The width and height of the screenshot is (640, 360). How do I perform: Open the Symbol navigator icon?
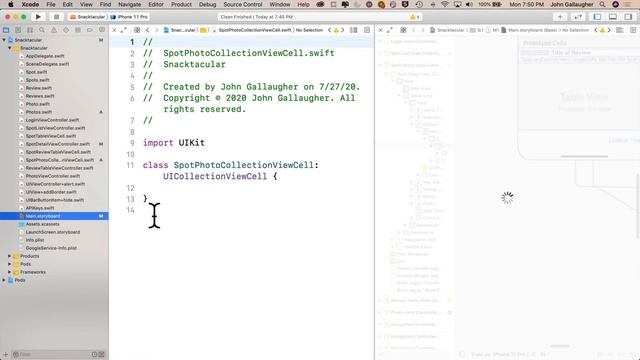click(x=30, y=30)
